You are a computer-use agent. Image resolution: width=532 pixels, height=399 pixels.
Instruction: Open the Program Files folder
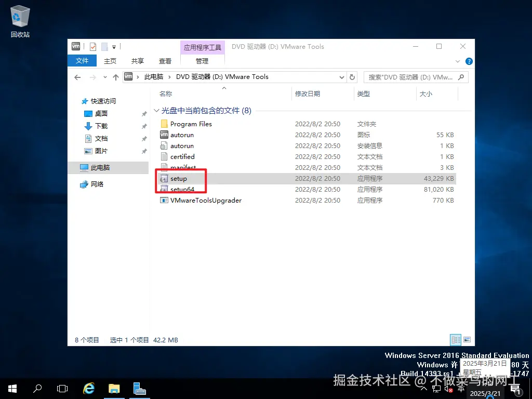pos(192,124)
